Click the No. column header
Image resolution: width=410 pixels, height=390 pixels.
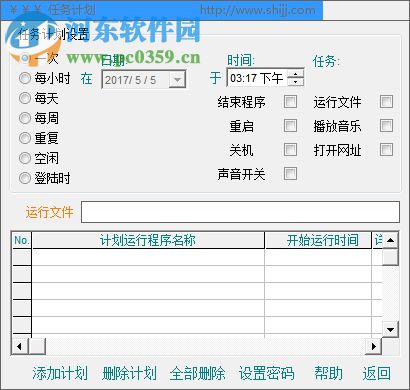(x=22, y=240)
